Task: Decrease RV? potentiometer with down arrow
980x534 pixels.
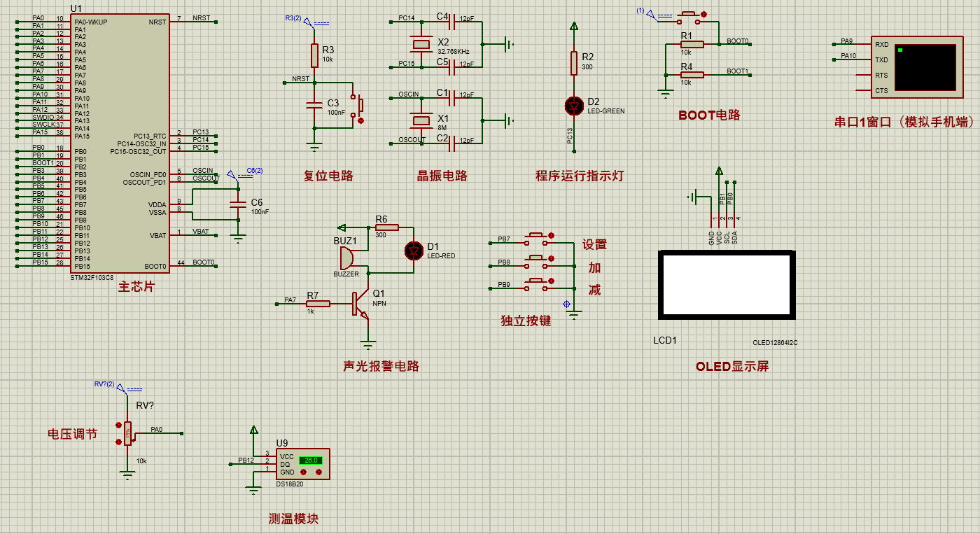Action: 118,442
